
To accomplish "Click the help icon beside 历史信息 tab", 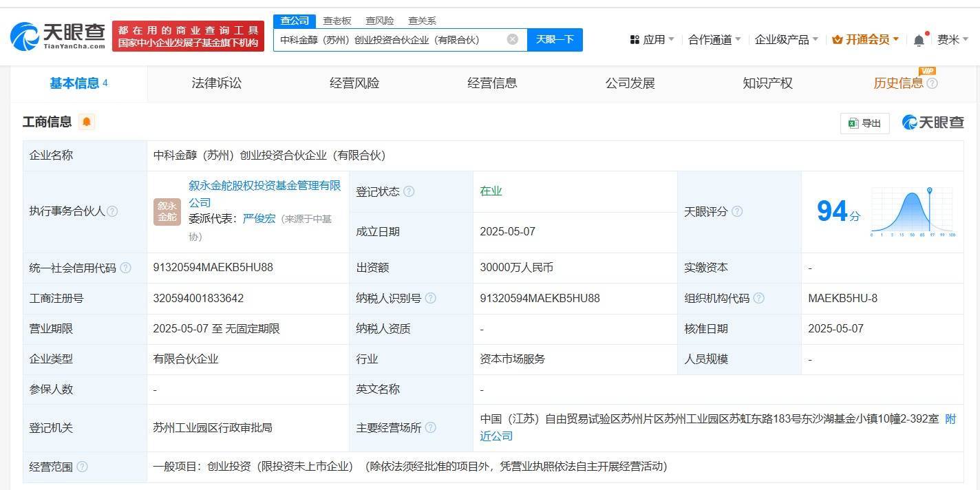I will (x=932, y=83).
